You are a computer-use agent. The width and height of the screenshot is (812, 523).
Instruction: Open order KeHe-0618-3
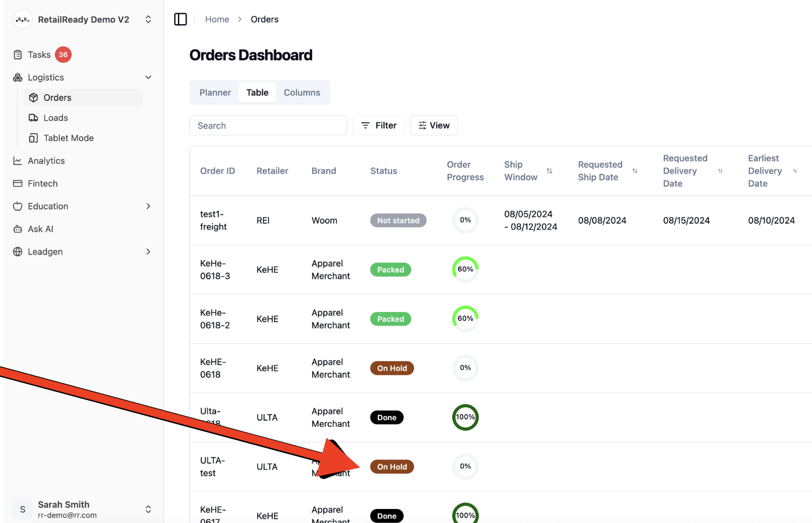215,270
